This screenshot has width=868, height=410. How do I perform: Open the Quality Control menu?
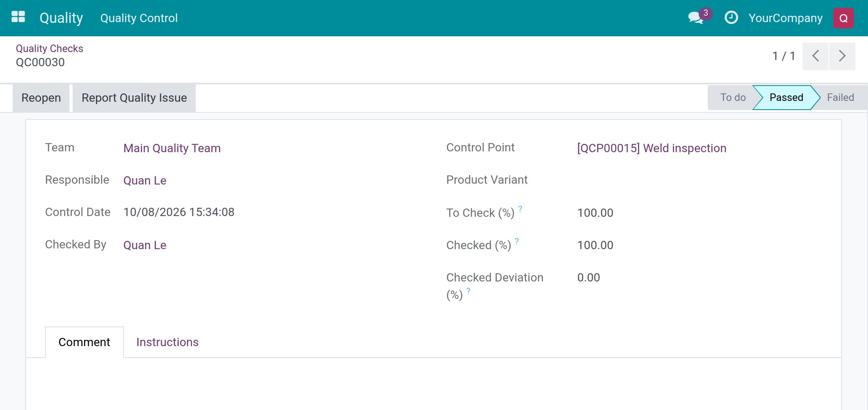point(139,18)
